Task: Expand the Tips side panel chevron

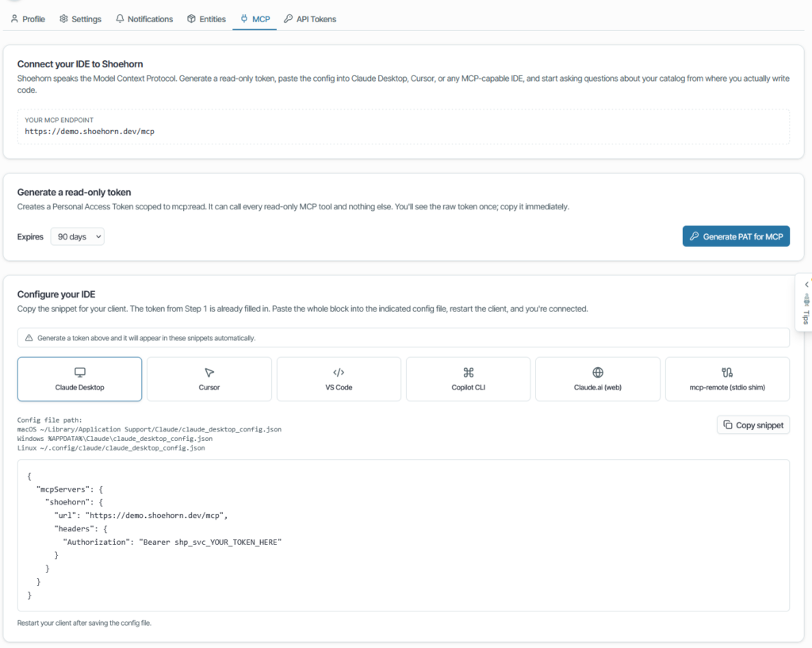Action: click(x=806, y=285)
